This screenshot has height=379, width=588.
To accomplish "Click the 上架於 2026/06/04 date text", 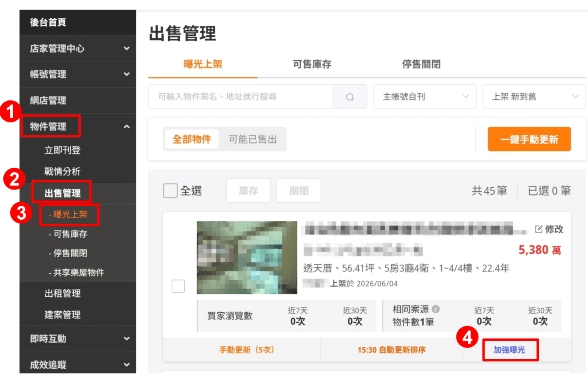I will (x=363, y=284).
